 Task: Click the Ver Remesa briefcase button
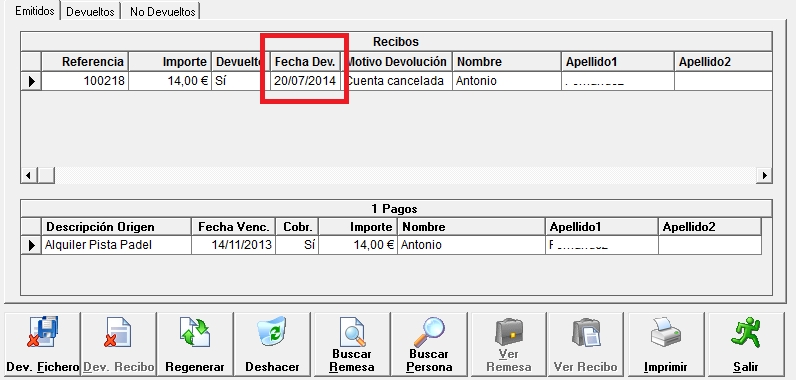(x=509, y=344)
